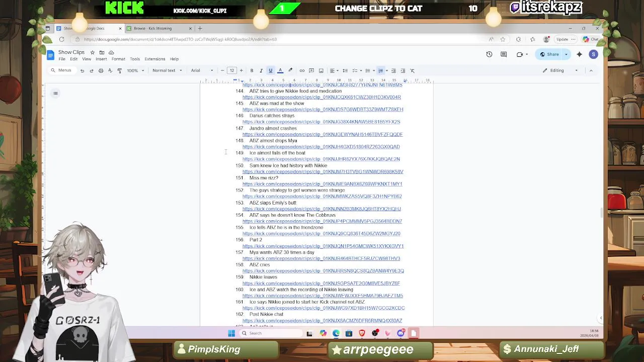This screenshot has width=644, height=362.
Task: Open the Edit menu
Action: [x=73, y=59]
